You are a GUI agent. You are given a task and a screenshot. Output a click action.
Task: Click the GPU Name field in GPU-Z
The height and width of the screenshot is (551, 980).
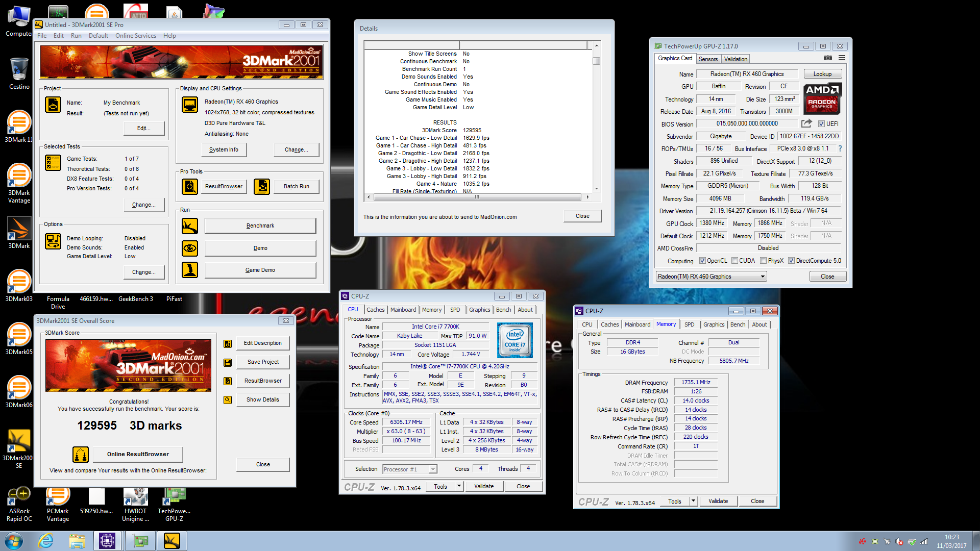click(747, 74)
